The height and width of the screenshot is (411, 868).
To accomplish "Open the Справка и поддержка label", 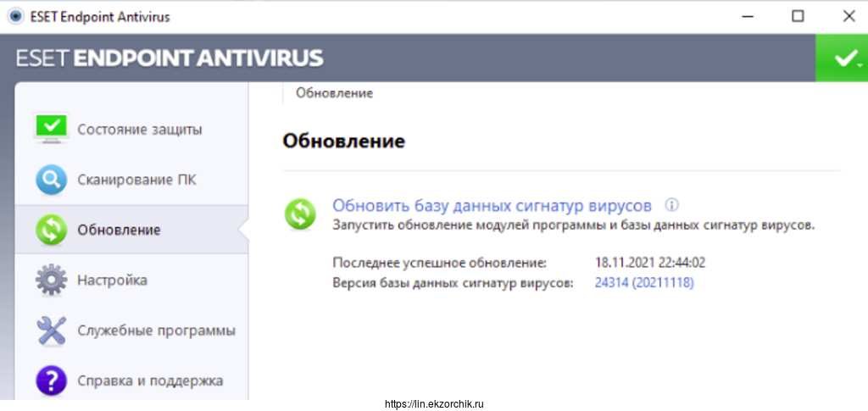I will [150, 380].
